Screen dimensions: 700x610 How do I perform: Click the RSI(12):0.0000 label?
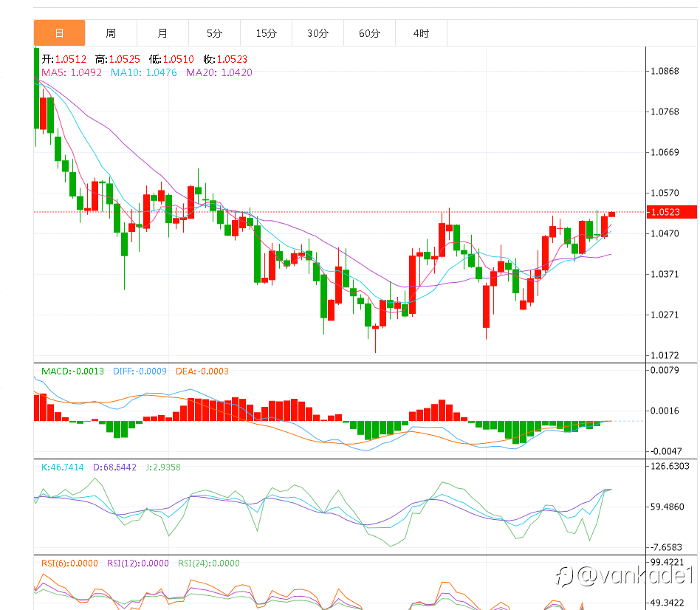point(138,563)
